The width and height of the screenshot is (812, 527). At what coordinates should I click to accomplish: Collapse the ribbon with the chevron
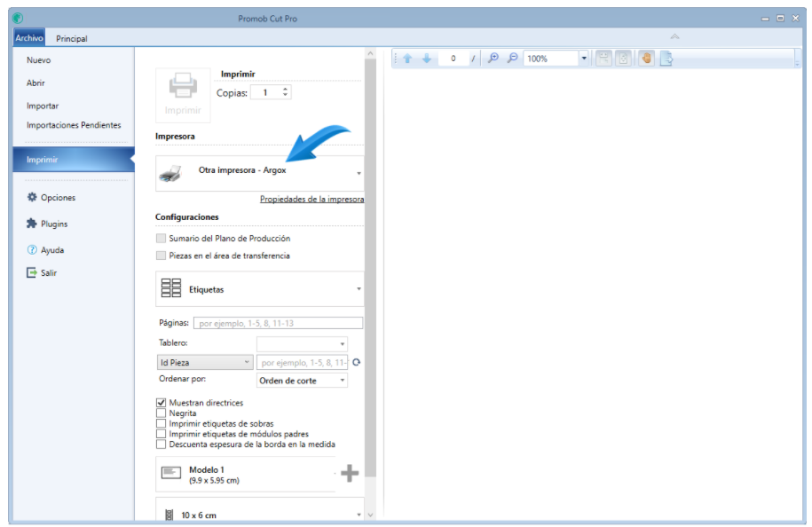pos(674,36)
